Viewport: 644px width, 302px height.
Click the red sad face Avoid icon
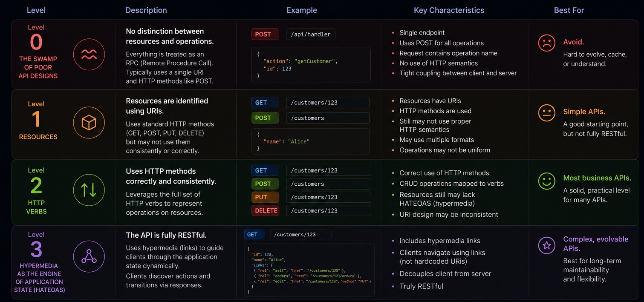point(546,43)
